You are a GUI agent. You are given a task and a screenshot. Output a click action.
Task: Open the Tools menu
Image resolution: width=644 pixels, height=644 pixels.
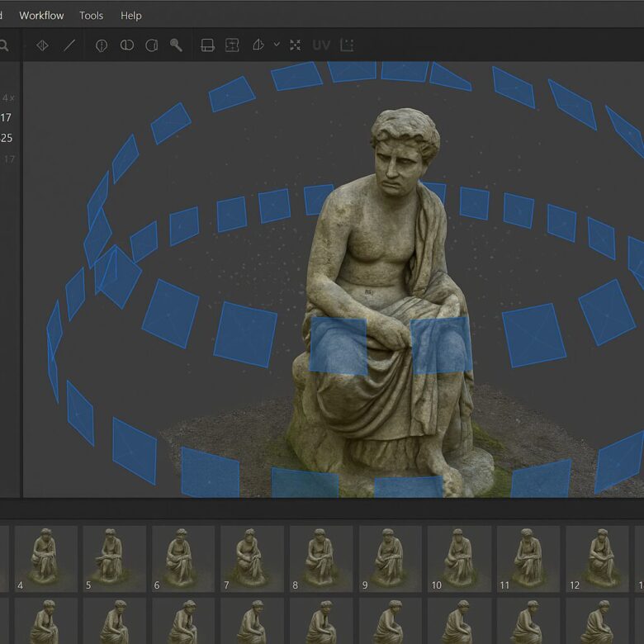[91, 16]
